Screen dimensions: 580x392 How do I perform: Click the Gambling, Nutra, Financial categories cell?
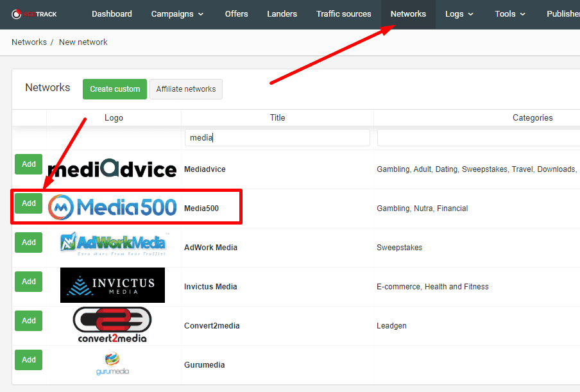(422, 209)
